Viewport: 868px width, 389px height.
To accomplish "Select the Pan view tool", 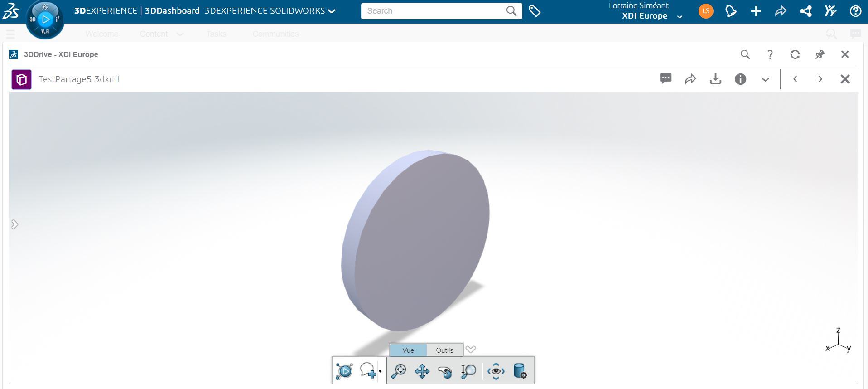I will click(422, 371).
